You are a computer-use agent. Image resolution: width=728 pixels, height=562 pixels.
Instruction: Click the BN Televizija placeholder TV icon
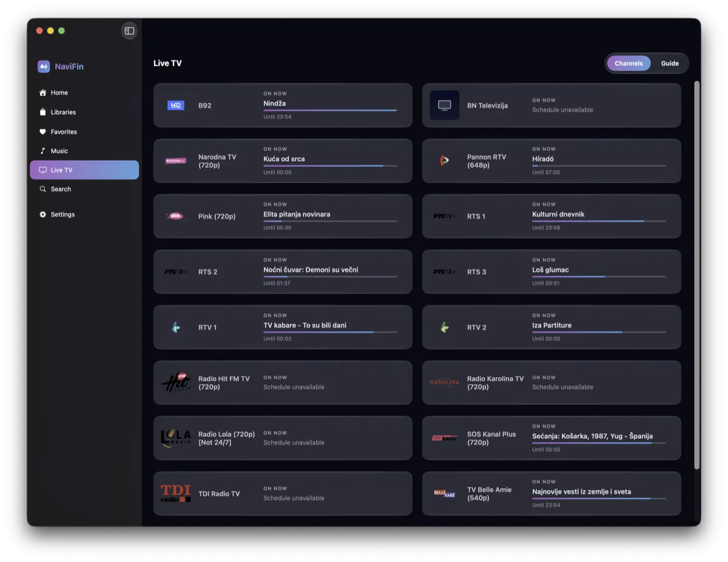tap(445, 105)
